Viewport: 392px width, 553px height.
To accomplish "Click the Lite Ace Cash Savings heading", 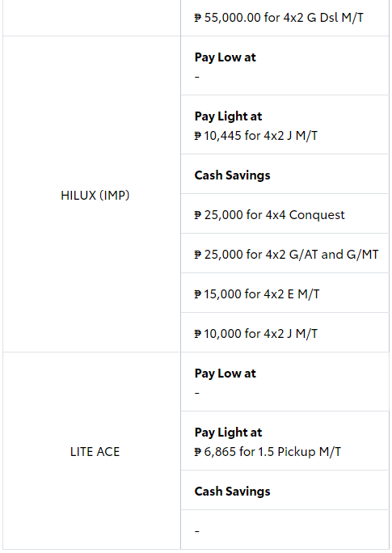I will point(232,492).
